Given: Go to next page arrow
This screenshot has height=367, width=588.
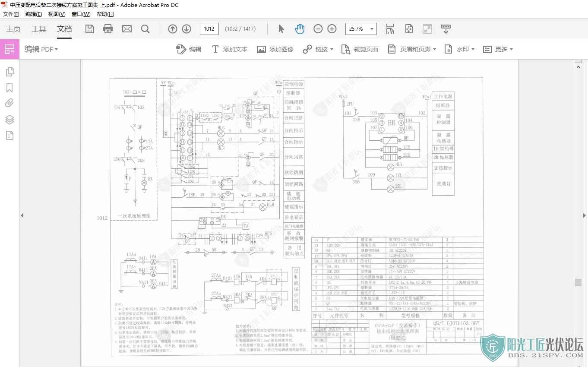Looking at the screenshot, I should coord(187,29).
